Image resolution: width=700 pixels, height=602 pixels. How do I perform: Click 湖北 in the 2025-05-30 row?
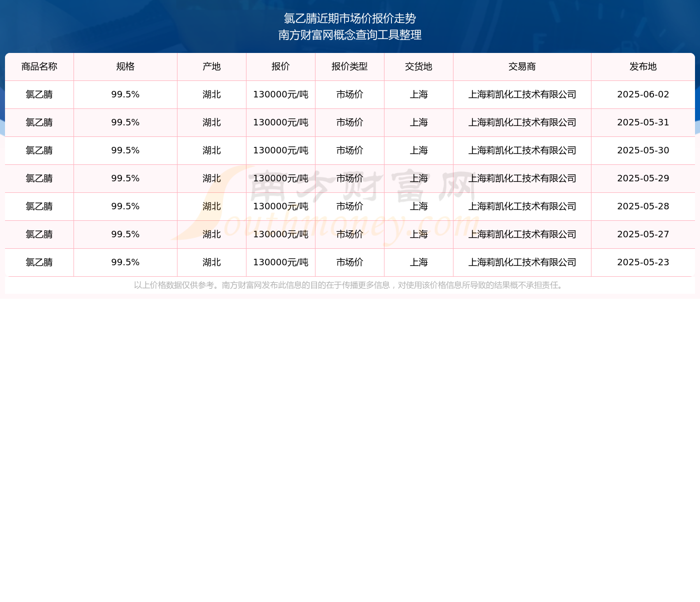[x=211, y=150]
